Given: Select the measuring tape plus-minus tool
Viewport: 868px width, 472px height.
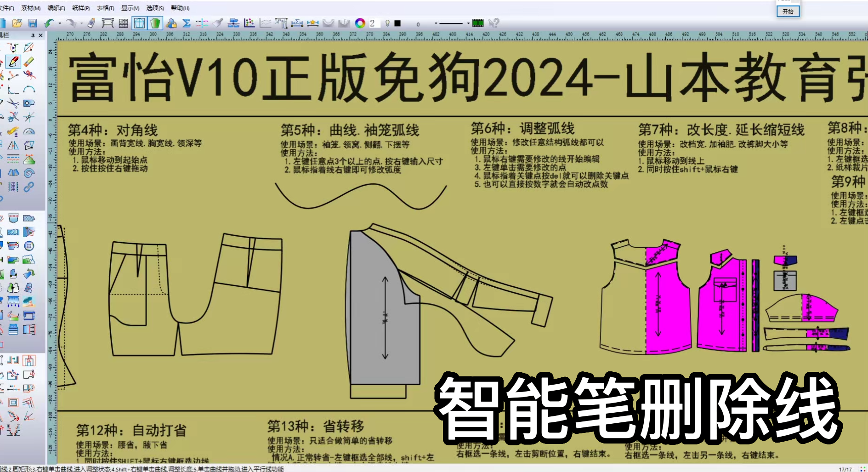Looking at the screenshot, I should (13, 131).
